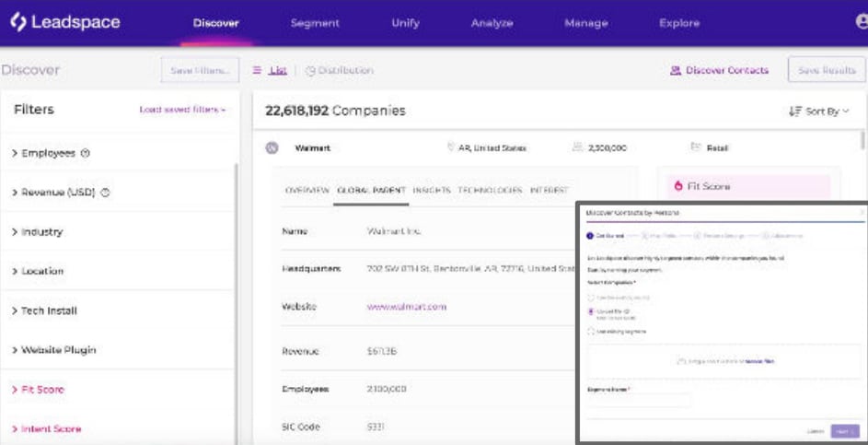Open the Sort By dropdown

[818, 111]
